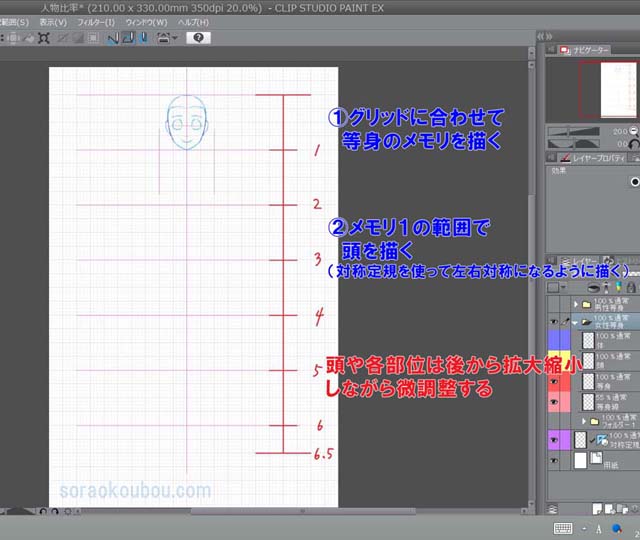Toggle snap to ruler icon in command bar
This screenshot has height=540, width=640.
(x=113, y=38)
